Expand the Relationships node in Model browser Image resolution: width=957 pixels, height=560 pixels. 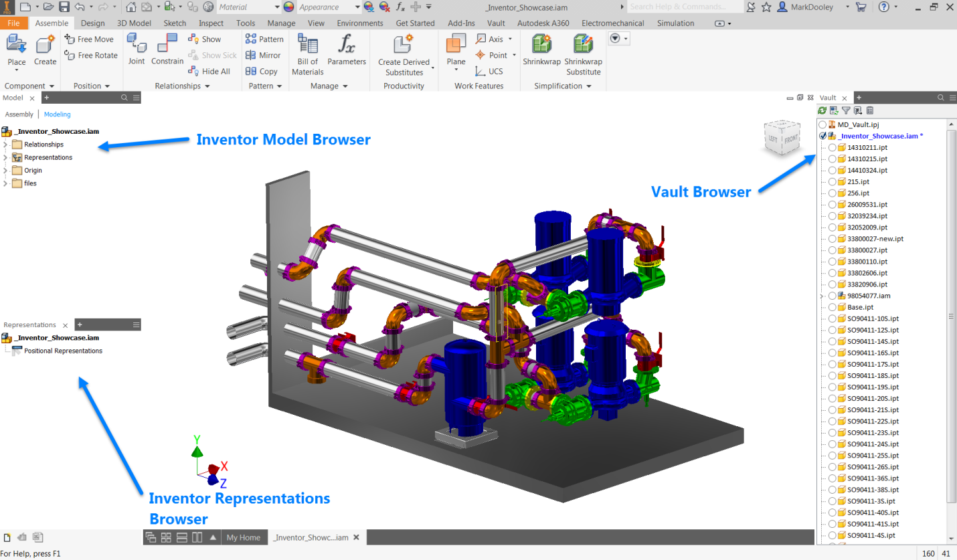pyautogui.click(x=5, y=144)
